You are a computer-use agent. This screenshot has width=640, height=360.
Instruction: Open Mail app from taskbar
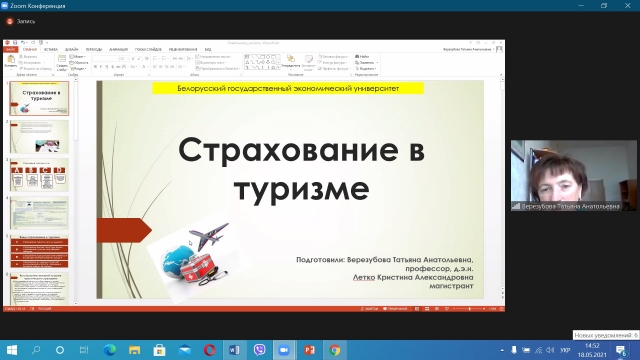184,350
